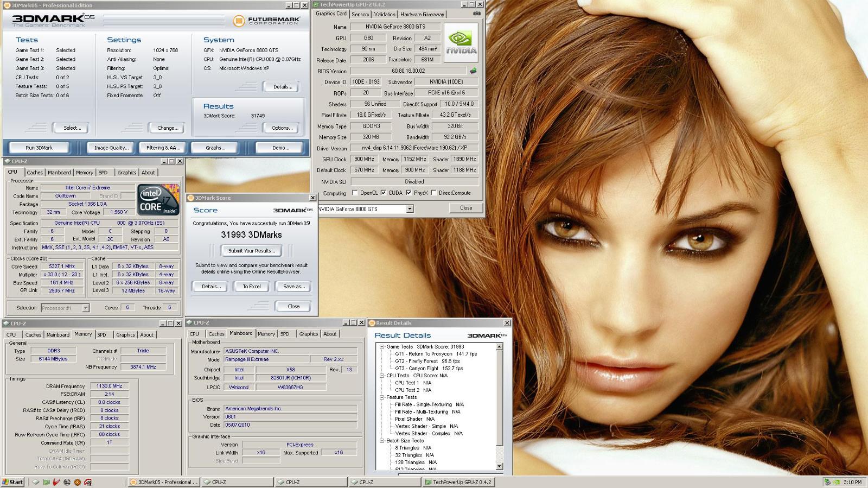The width and height of the screenshot is (868, 488).
Task: Click the CPU-Z quick launch icon in taskbar
Action: [x=36, y=482]
